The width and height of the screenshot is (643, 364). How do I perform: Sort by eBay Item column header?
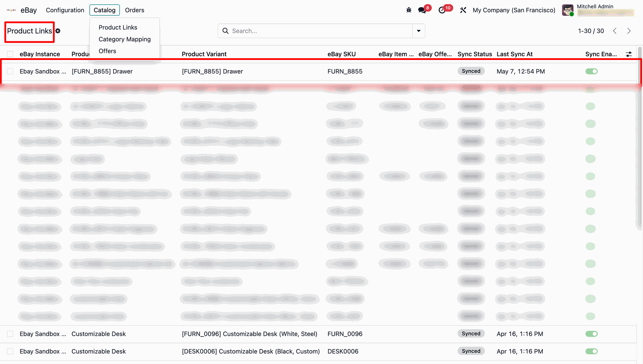pyautogui.click(x=396, y=54)
